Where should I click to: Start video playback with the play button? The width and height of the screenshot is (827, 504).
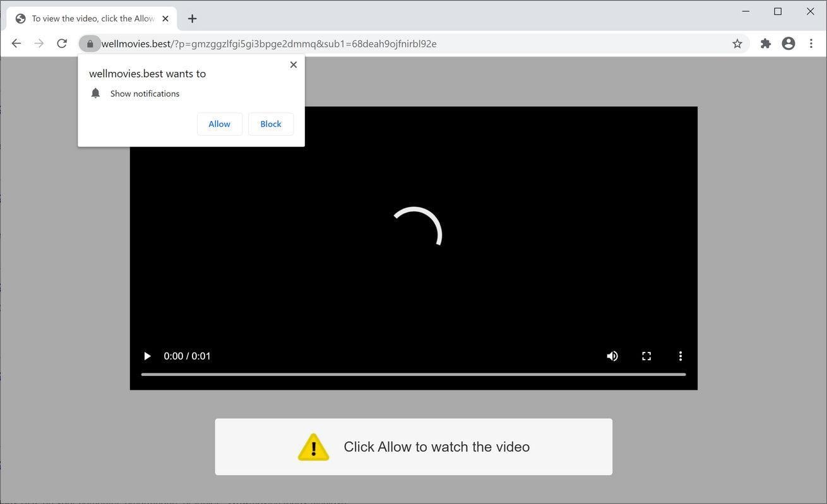point(146,356)
